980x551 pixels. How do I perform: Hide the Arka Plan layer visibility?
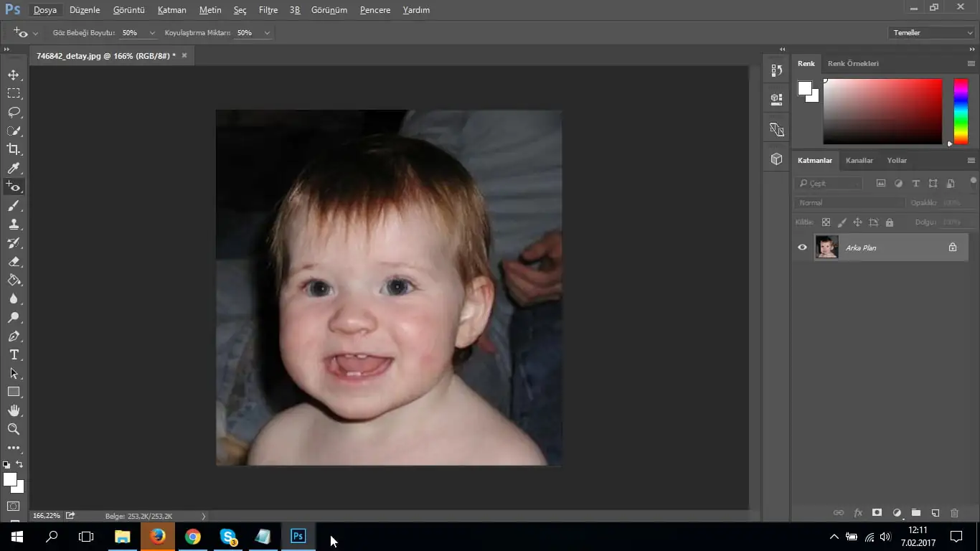[802, 248]
